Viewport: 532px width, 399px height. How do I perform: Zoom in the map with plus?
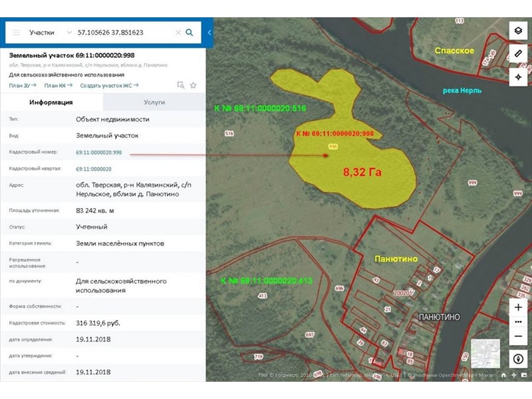518,308
